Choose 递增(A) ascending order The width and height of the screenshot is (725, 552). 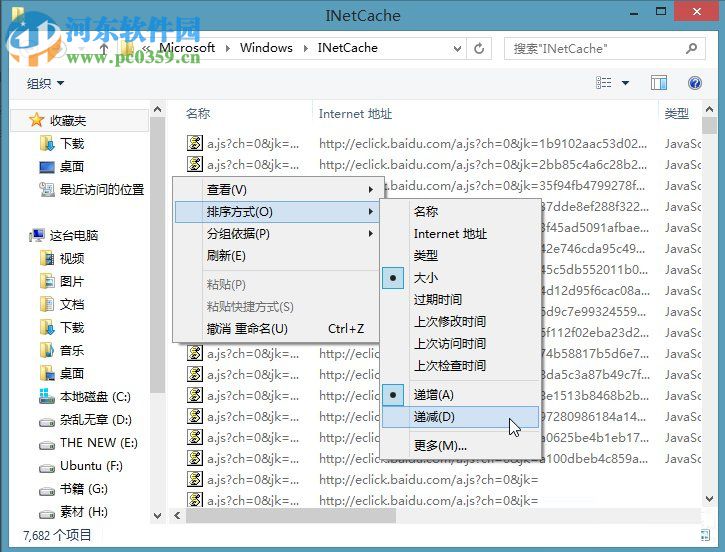pos(461,395)
